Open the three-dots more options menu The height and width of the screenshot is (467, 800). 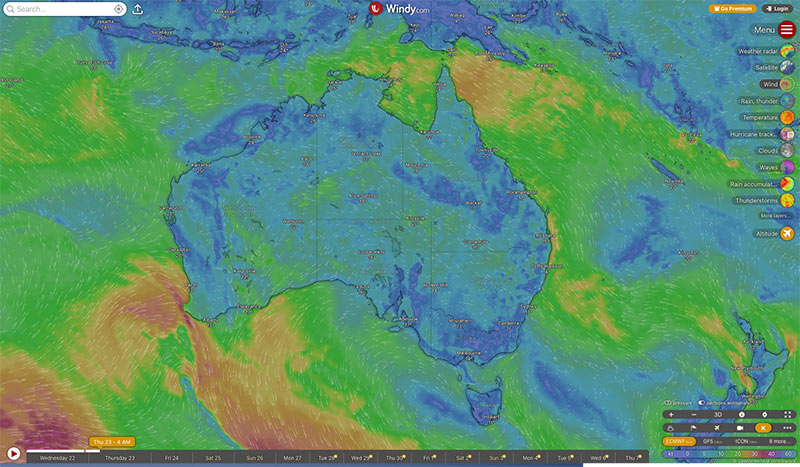[787, 428]
